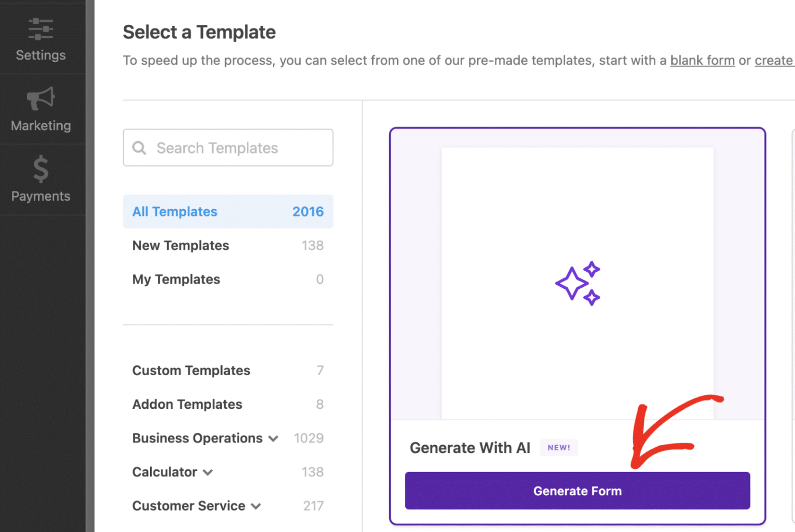The height and width of the screenshot is (532, 795).
Task: Expand the Business Operations category
Action: pyautogui.click(x=274, y=438)
